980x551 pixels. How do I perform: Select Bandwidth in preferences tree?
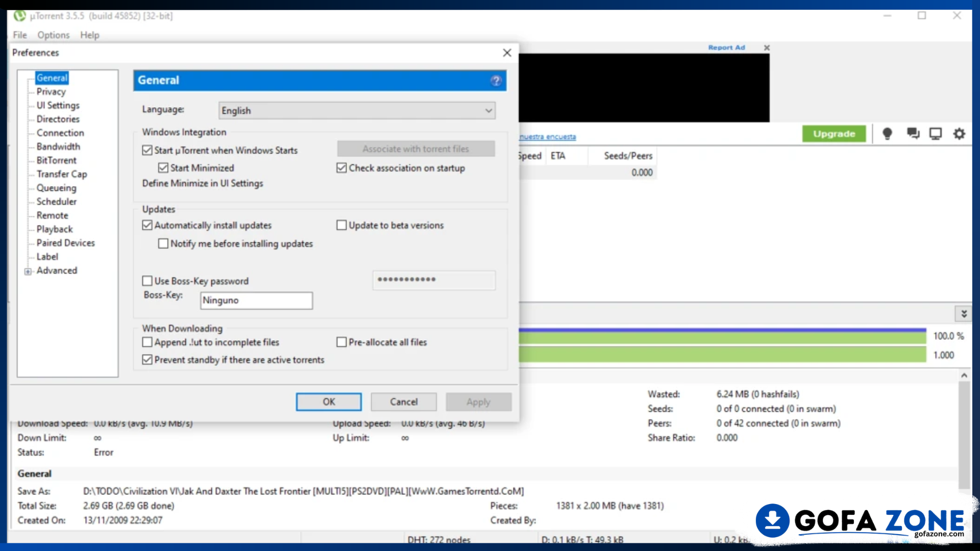(x=58, y=146)
